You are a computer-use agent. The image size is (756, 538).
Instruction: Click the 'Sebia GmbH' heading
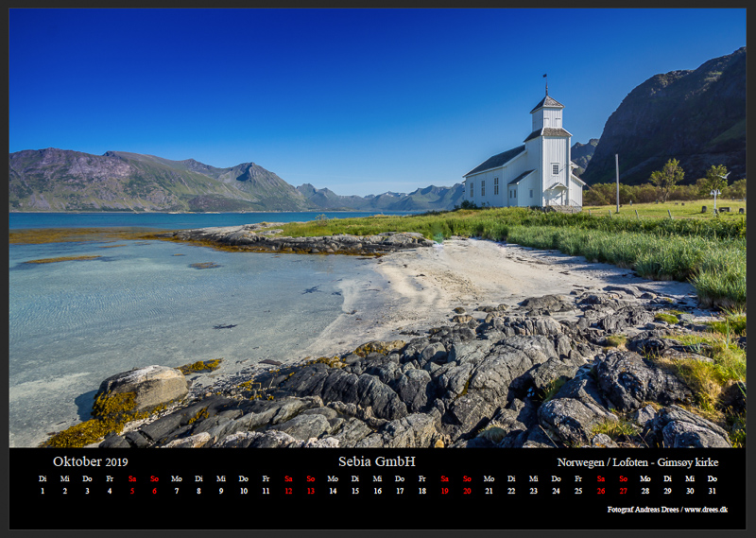pyautogui.click(x=376, y=461)
